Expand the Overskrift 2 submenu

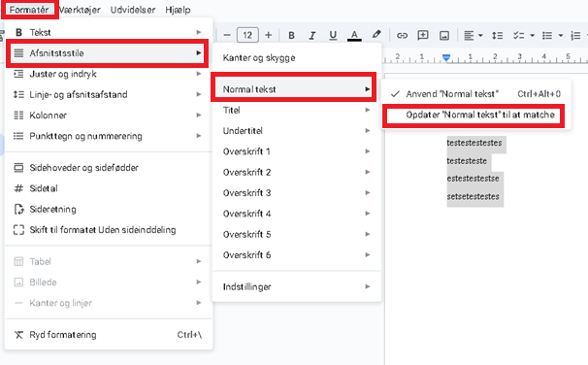(297, 172)
